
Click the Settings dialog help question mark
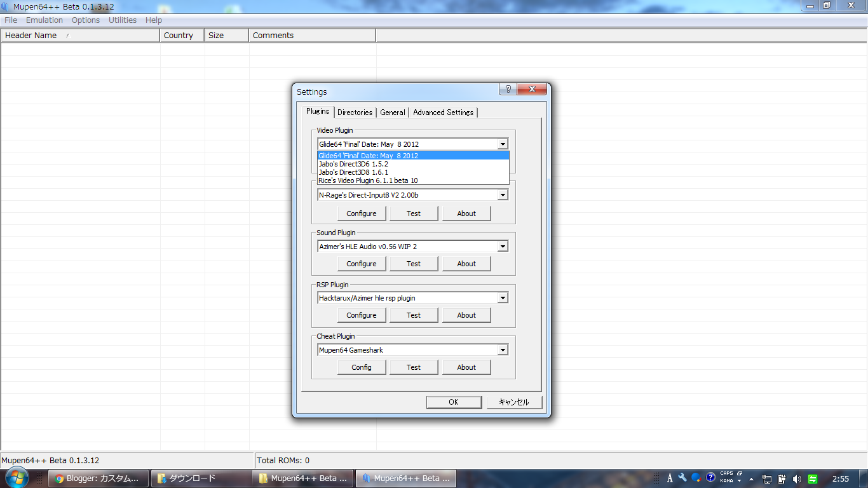pos(508,90)
